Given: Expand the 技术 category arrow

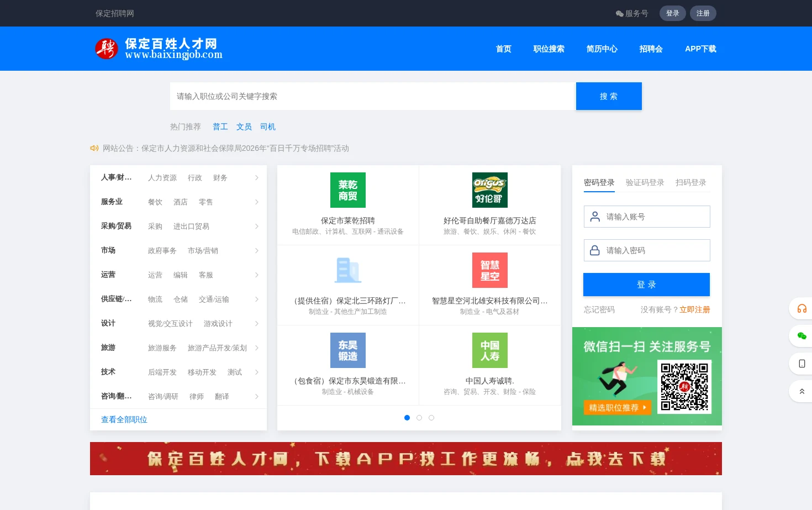Looking at the screenshot, I should (257, 372).
